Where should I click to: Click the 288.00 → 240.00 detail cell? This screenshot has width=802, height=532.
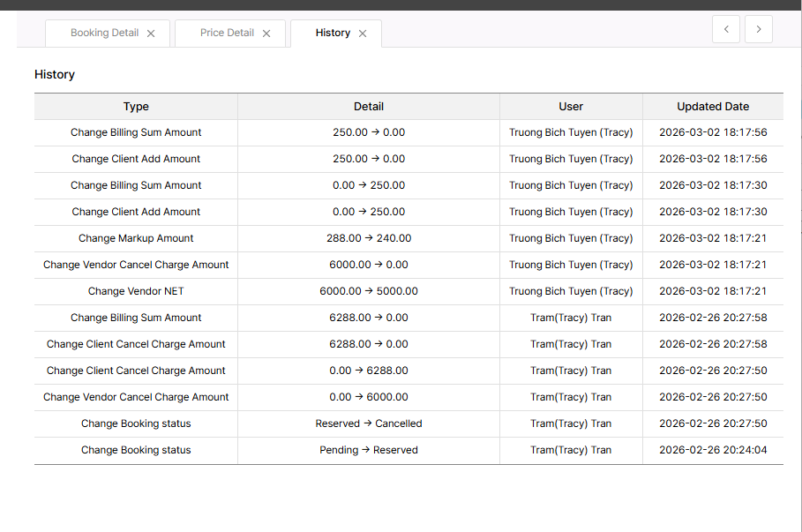tap(369, 238)
